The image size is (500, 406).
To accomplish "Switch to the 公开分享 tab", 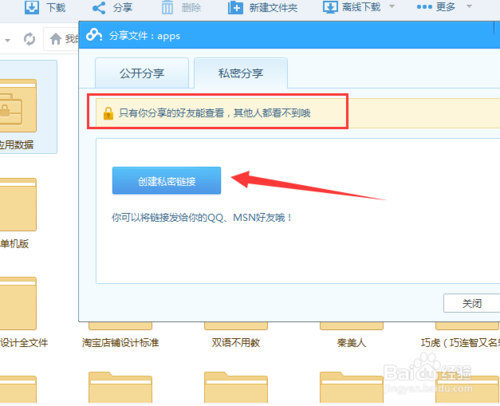I will point(142,73).
